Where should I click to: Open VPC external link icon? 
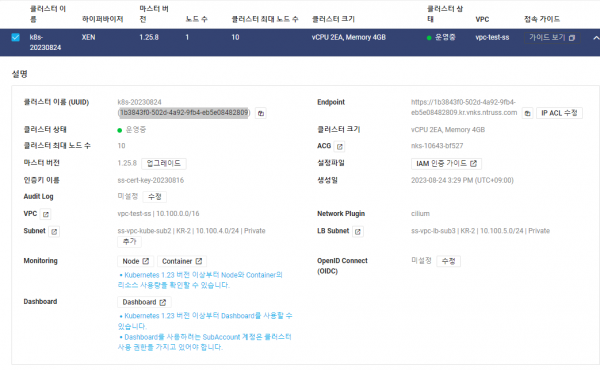pos(46,214)
